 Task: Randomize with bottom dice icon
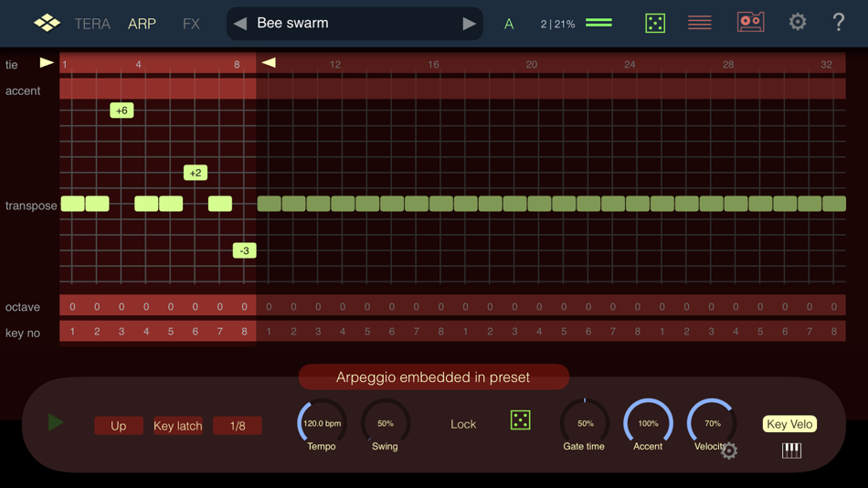point(521,420)
